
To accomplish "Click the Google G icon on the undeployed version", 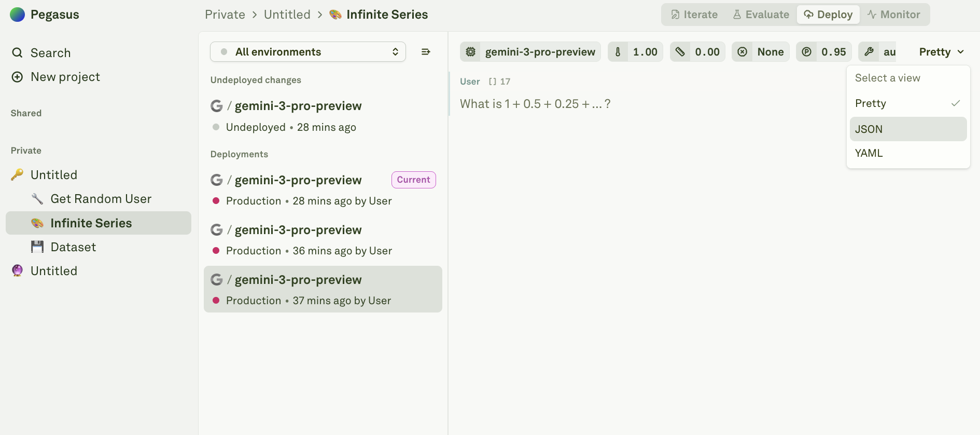I will click(x=216, y=106).
